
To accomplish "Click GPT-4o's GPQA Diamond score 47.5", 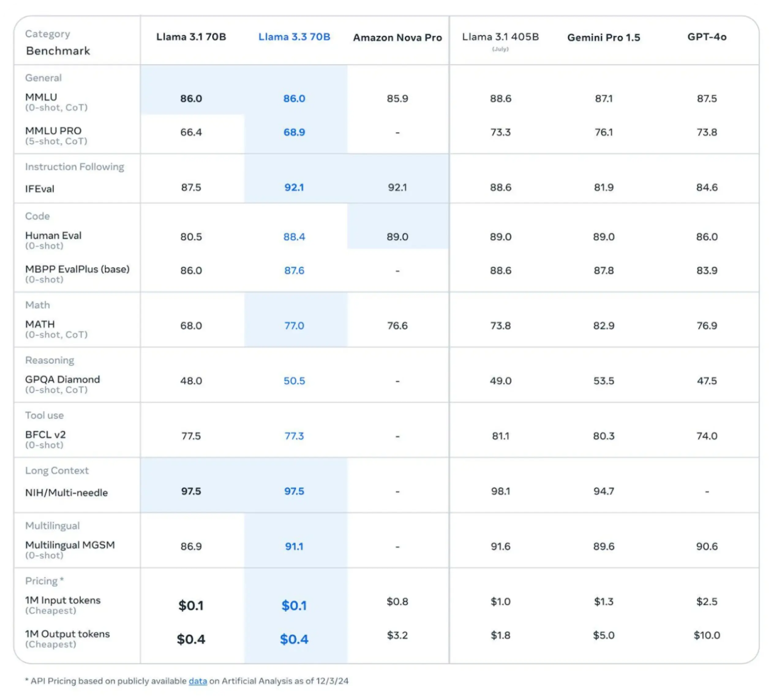I will [x=707, y=381].
